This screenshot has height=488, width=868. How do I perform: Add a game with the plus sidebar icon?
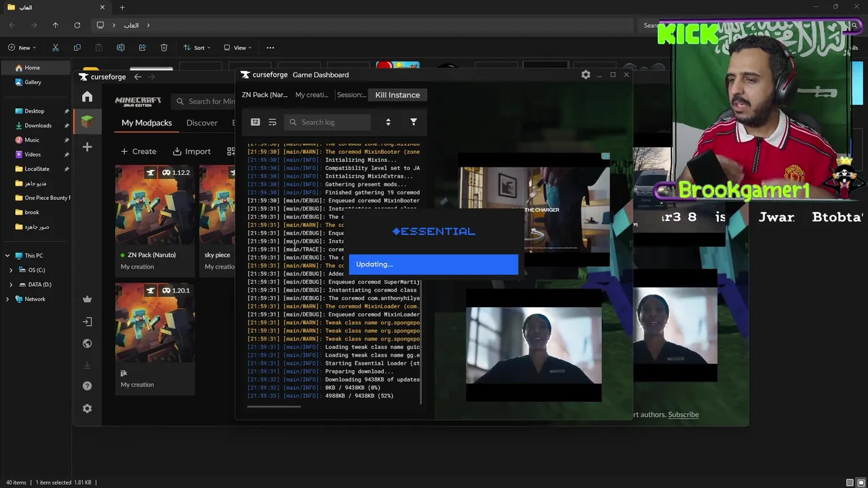coord(87,147)
